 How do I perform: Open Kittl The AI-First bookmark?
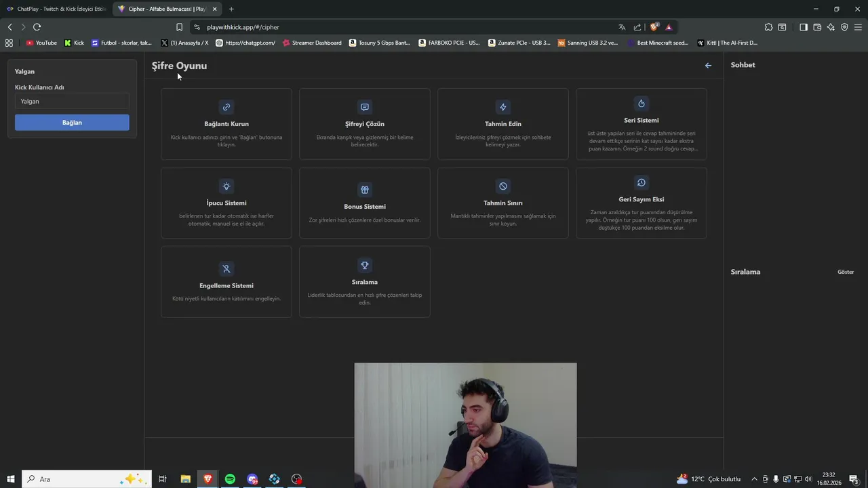coord(728,43)
